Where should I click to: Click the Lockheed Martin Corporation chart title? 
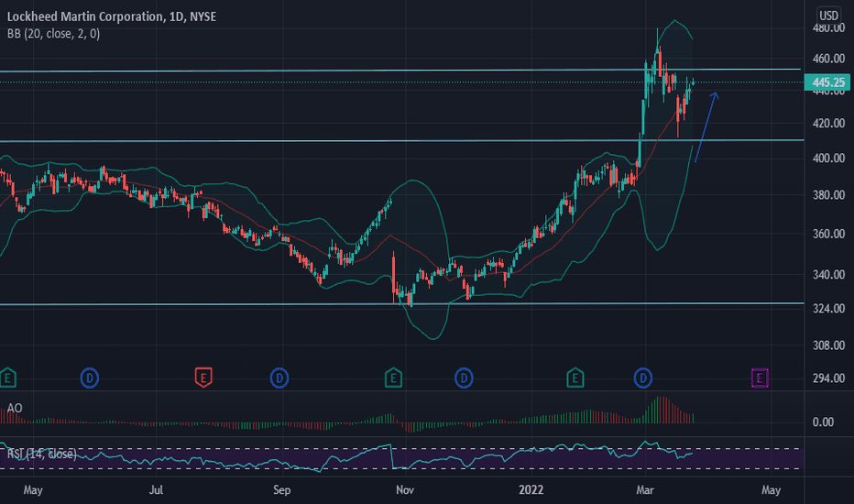point(112,16)
